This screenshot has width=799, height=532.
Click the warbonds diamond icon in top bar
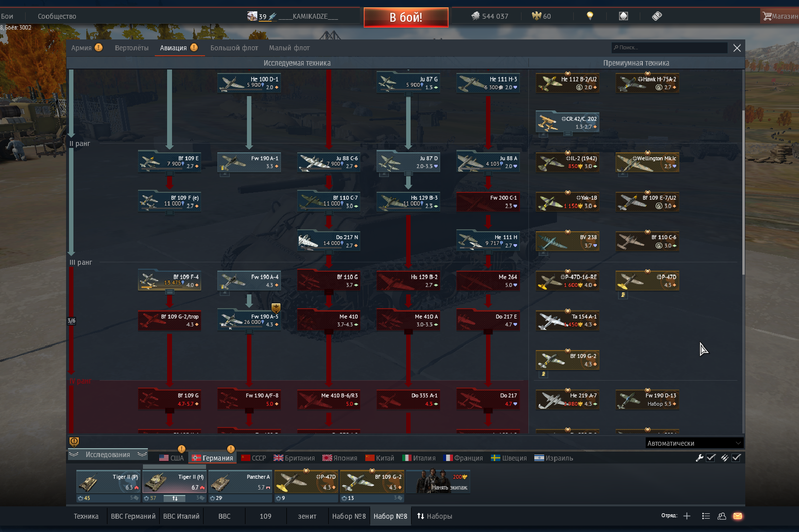tap(624, 16)
